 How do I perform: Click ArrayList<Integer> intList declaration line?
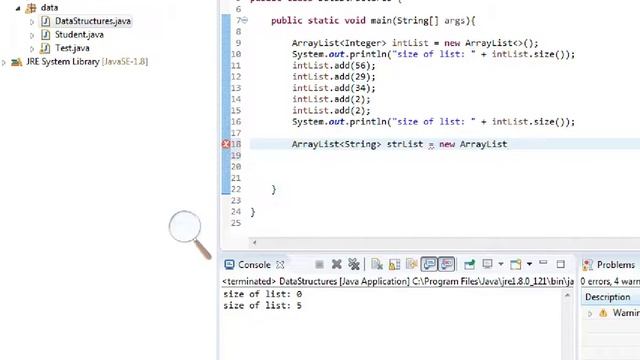415,43
